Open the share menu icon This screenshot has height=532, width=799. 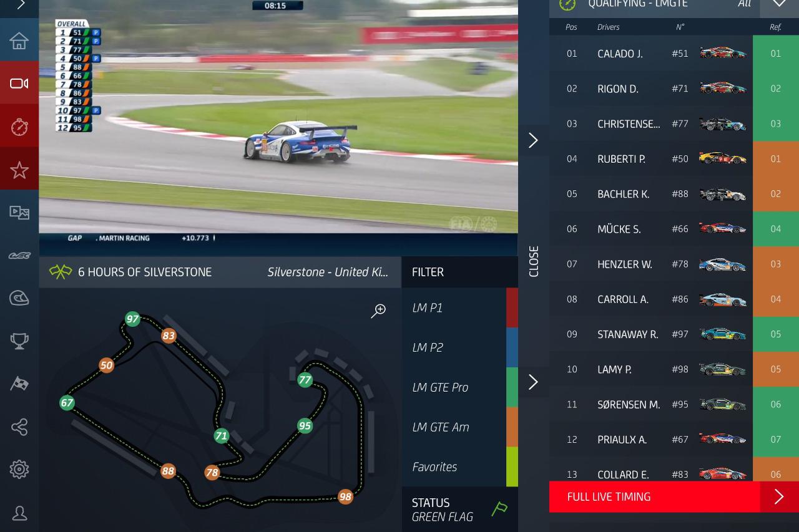coord(19,427)
